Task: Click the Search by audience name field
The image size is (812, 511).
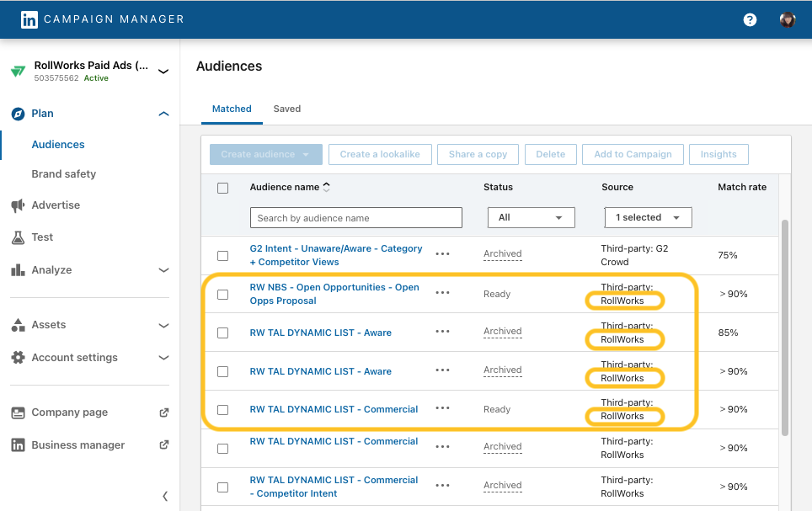Action: pyautogui.click(x=355, y=218)
